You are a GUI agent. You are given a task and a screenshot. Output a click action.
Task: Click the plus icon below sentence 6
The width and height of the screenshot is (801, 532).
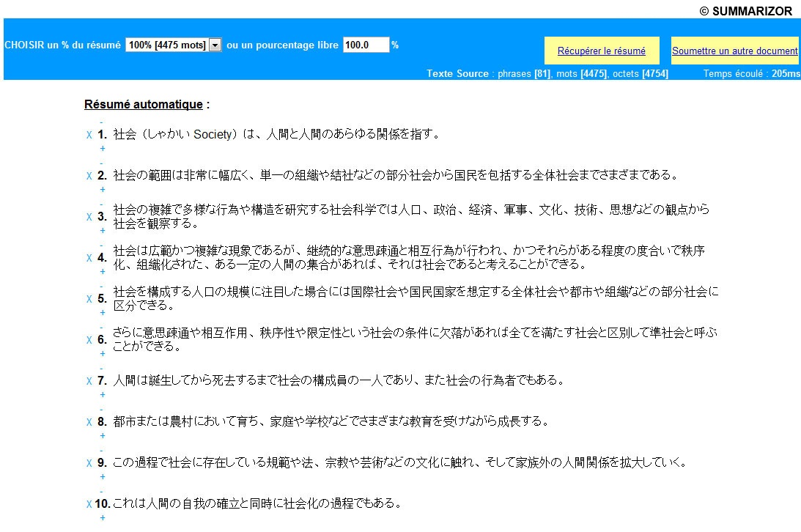[102, 353]
